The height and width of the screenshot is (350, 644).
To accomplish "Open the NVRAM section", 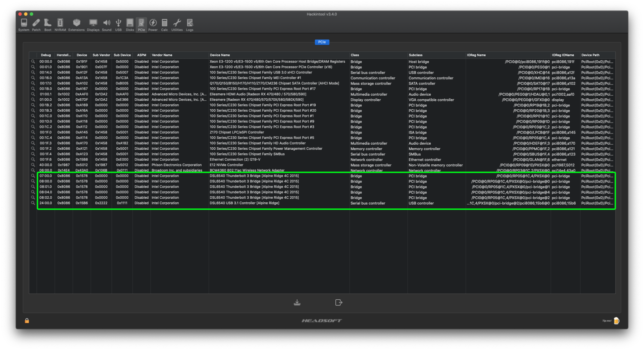I will [x=60, y=25].
